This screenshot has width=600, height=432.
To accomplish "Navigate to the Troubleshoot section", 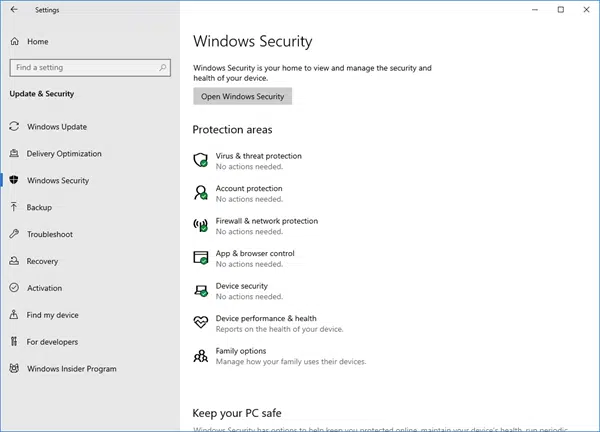I will (x=49, y=235).
